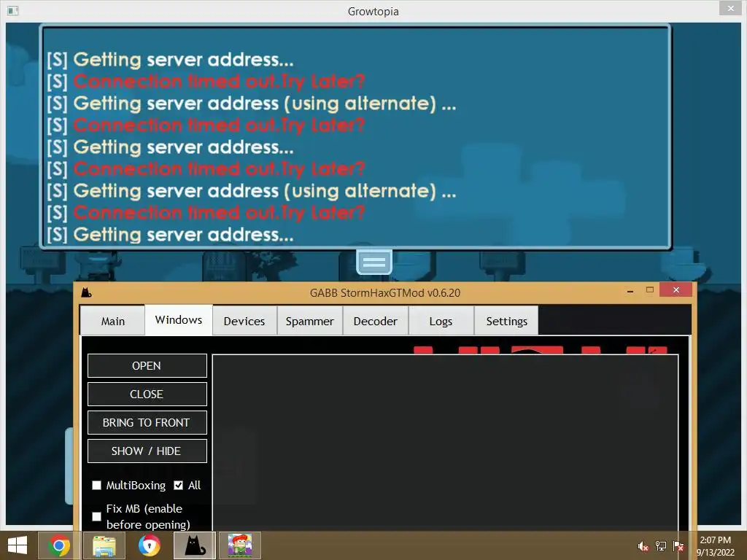The width and height of the screenshot is (747, 560).
Task: Click BRING TO FRONT button
Action: (147, 423)
